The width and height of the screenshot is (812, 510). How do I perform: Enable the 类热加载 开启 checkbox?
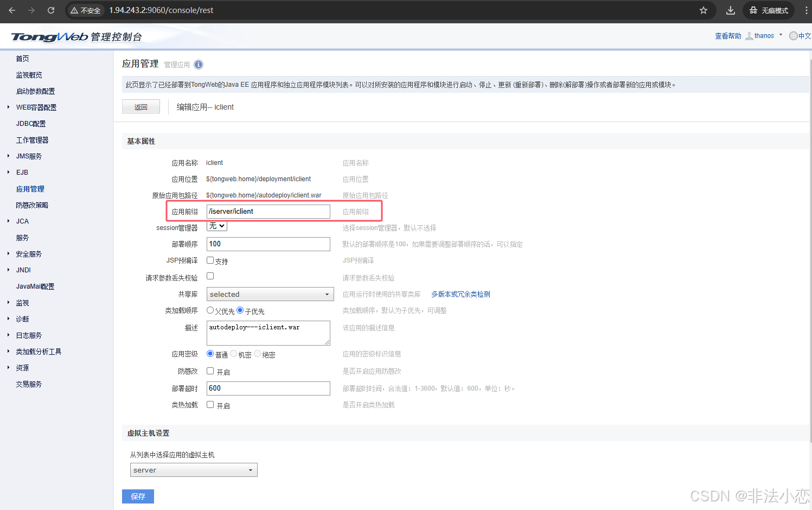click(x=210, y=405)
